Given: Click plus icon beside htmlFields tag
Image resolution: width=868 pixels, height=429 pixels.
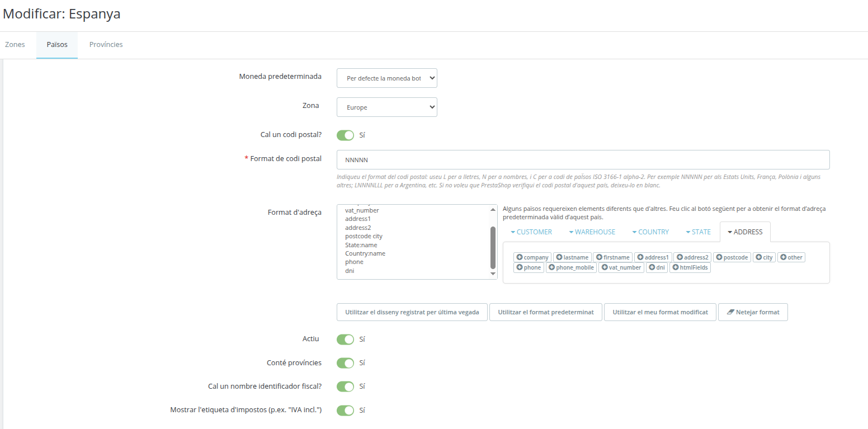Looking at the screenshot, I should [676, 267].
